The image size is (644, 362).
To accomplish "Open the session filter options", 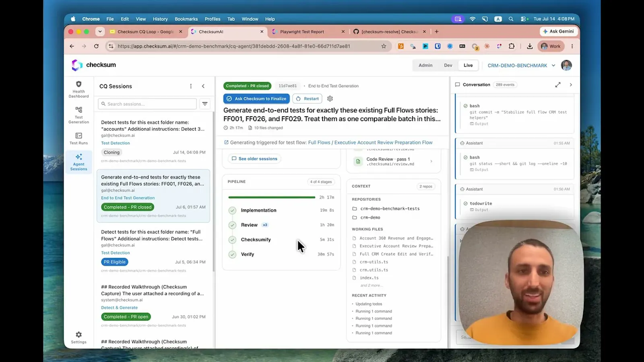I will pos(205,104).
